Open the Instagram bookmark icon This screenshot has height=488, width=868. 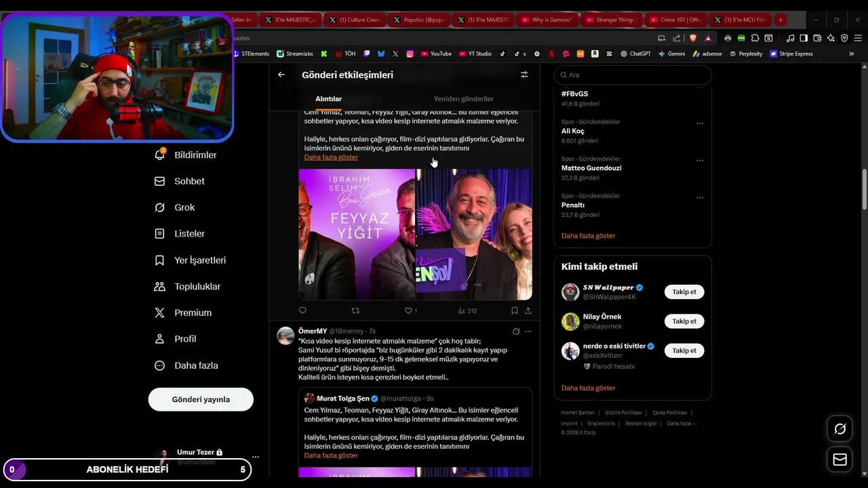[410, 54]
